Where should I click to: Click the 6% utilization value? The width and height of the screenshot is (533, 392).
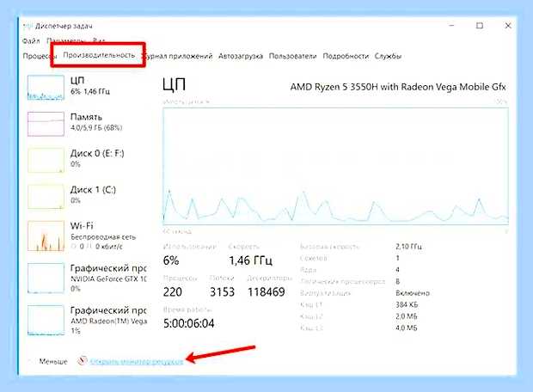coord(171,260)
